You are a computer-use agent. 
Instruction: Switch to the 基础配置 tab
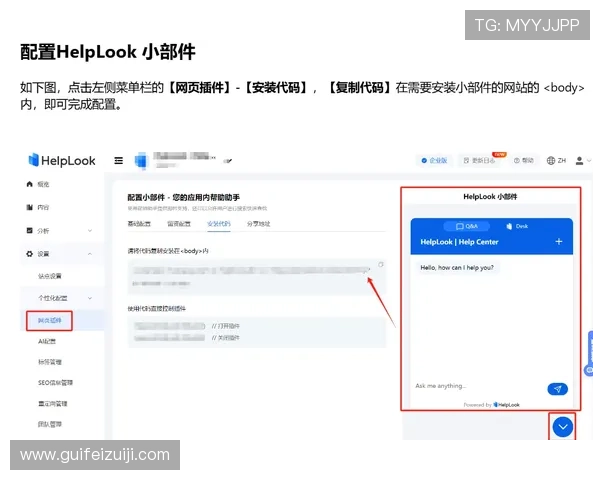[139, 224]
